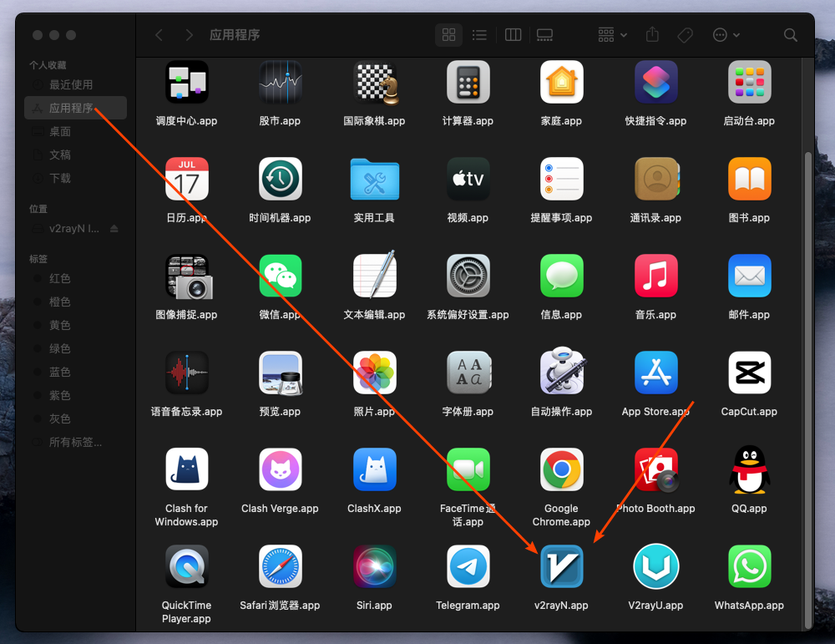
Task: Select the Photo Booth.app icon
Action: tap(655, 469)
